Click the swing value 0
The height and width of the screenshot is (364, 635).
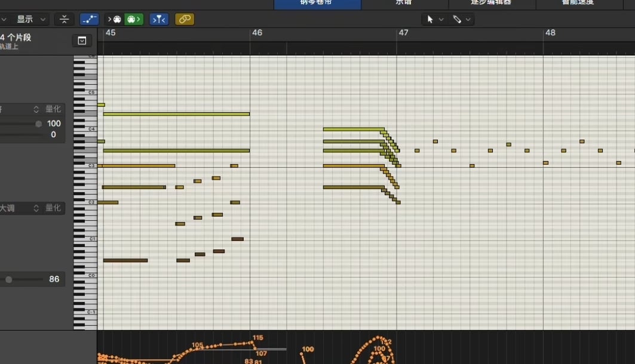53,135
